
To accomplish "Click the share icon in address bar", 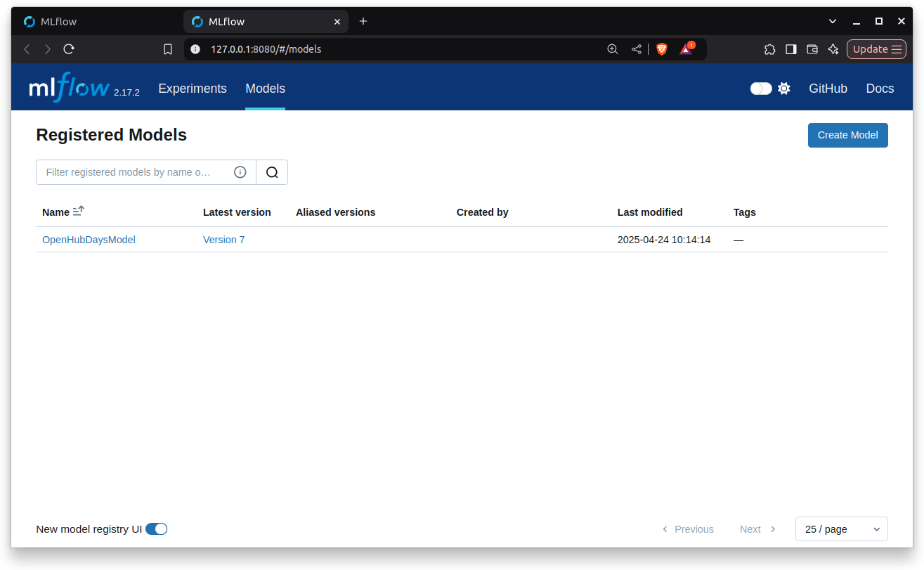I will 637,49.
